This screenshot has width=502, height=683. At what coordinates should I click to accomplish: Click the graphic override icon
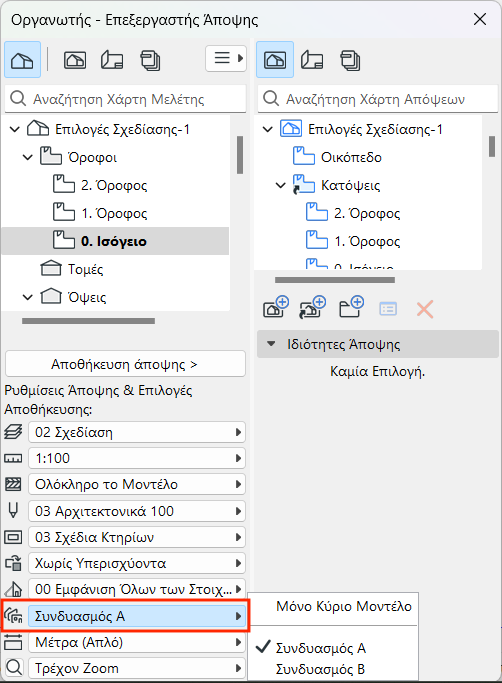[13, 563]
